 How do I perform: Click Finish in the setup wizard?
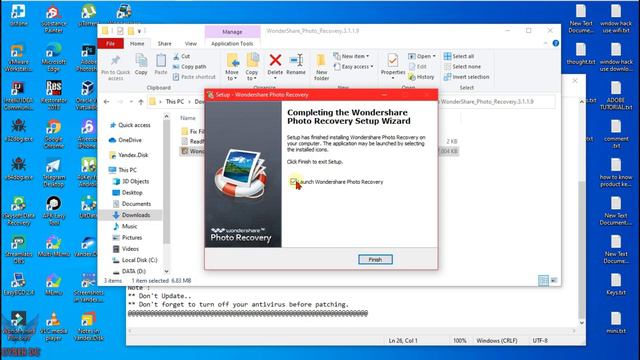[x=376, y=260]
